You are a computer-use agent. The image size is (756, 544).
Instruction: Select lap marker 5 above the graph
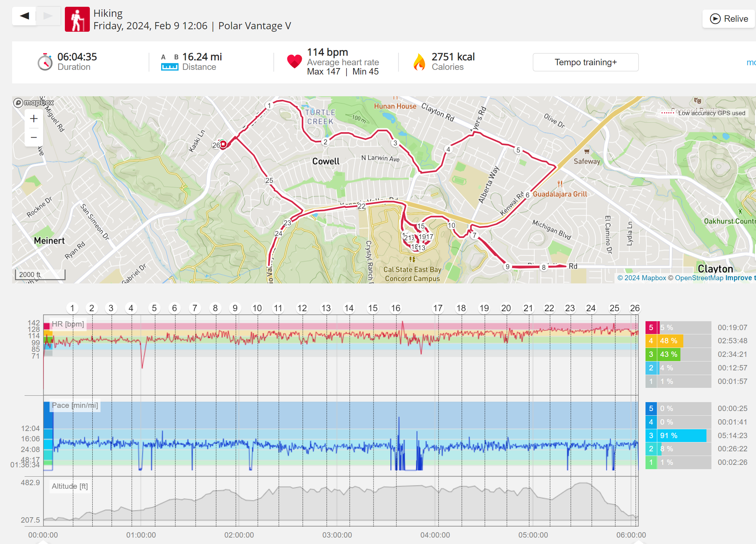coord(154,308)
